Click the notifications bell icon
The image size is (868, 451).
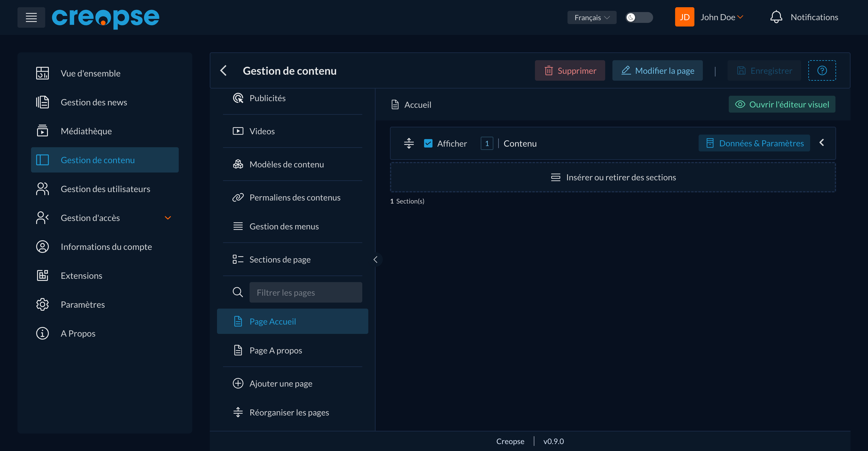(776, 17)
